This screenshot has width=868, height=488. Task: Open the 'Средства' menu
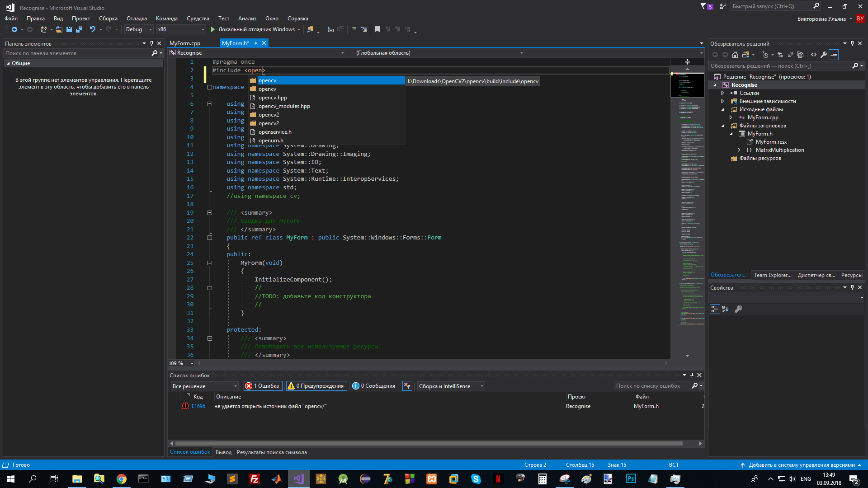[198, 19]
